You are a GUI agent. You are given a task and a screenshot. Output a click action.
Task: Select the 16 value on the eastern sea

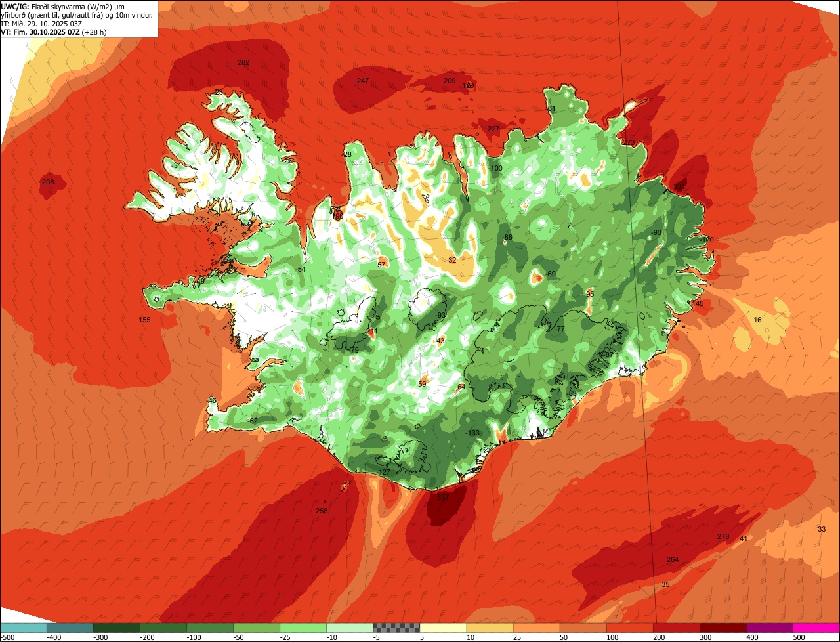758,320
